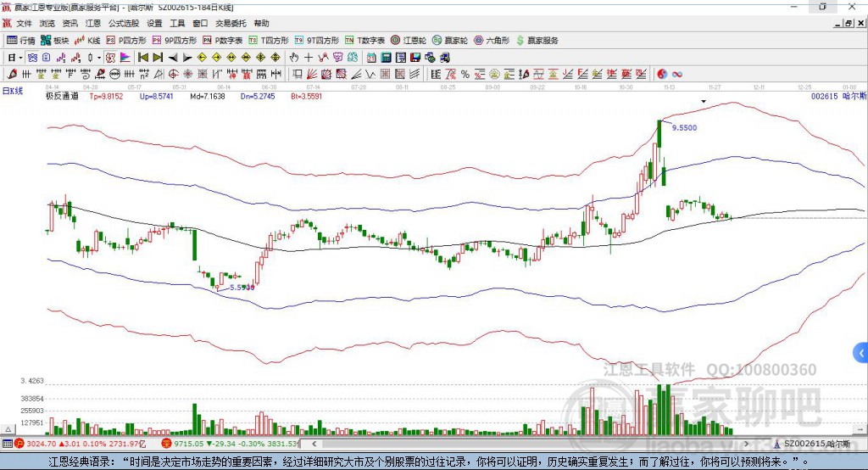
Task: Jump to last bar with green skip-forward icon
Action: pos(158,58)
